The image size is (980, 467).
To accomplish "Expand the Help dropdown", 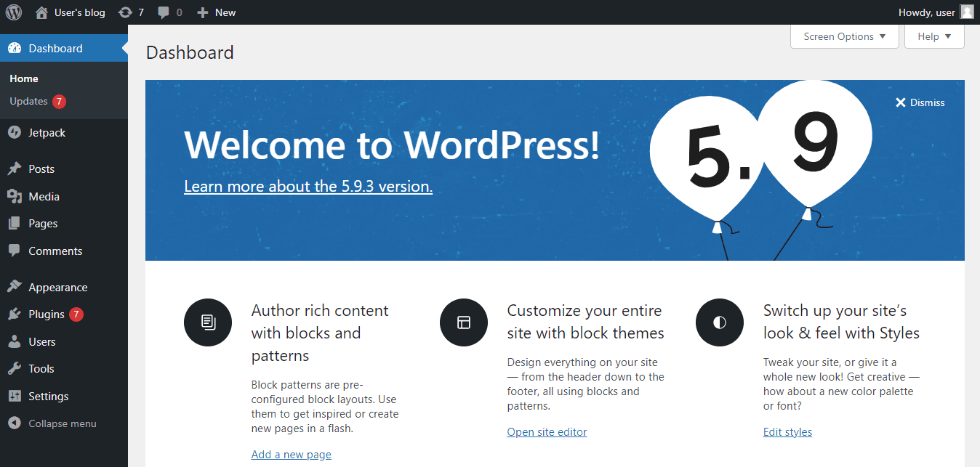I will (933, 36).
